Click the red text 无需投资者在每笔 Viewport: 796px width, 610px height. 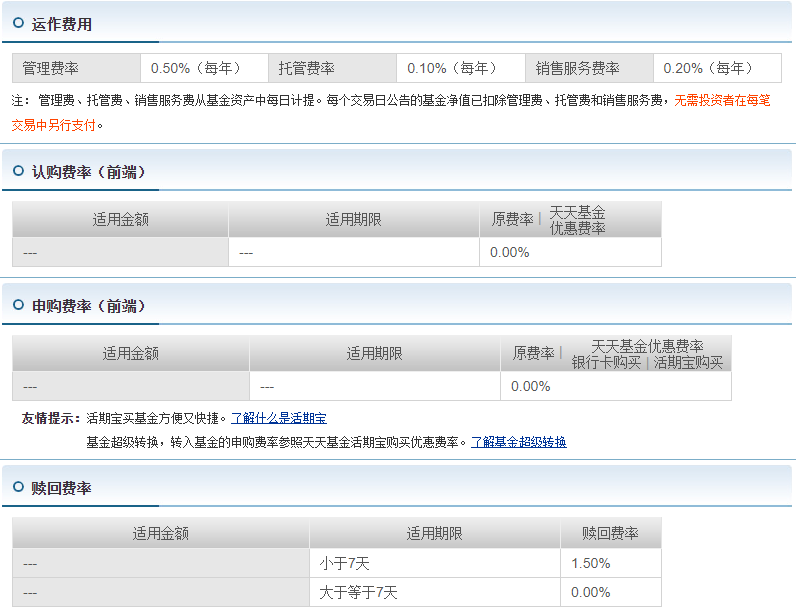722,100
